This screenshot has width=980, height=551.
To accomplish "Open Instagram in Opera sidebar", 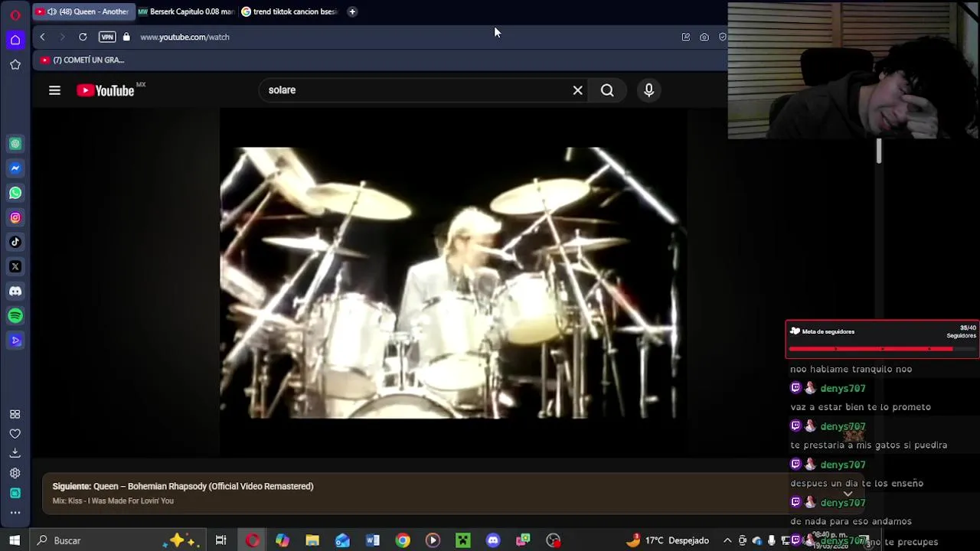I will coord(15,217).
